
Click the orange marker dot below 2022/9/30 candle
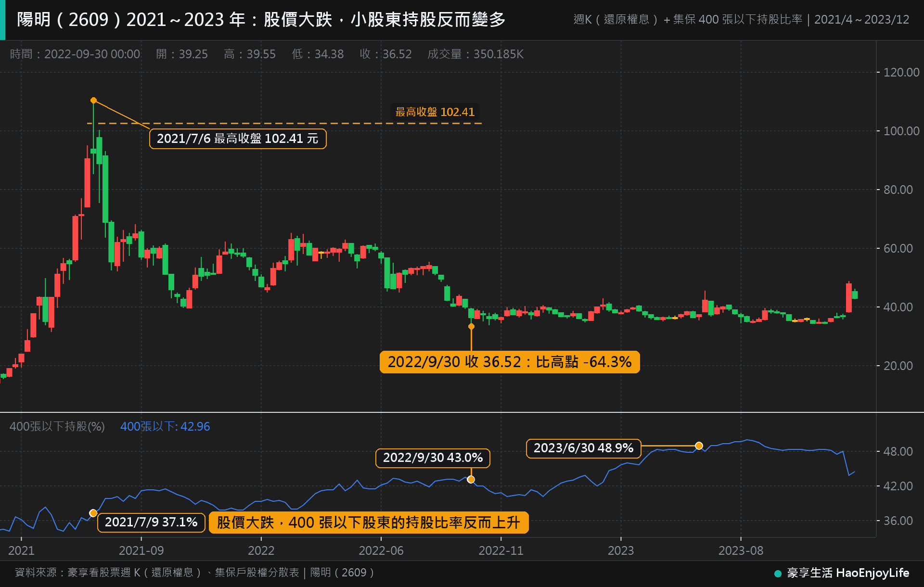tap(471, 327)
